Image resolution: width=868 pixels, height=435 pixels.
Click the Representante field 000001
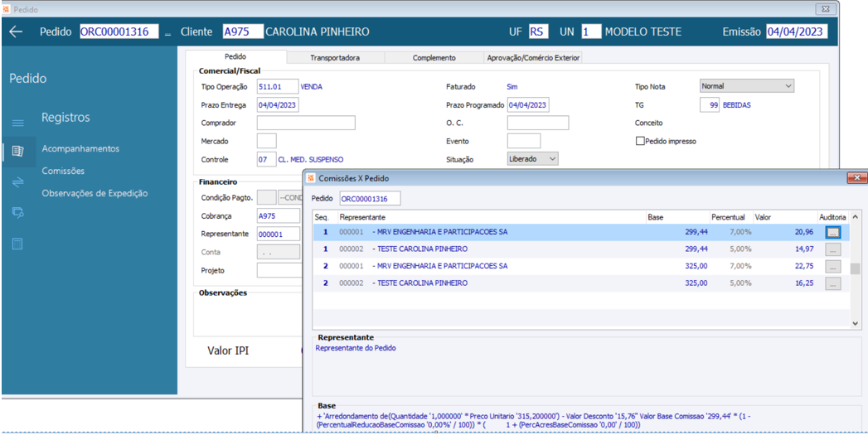pos(279,234)
